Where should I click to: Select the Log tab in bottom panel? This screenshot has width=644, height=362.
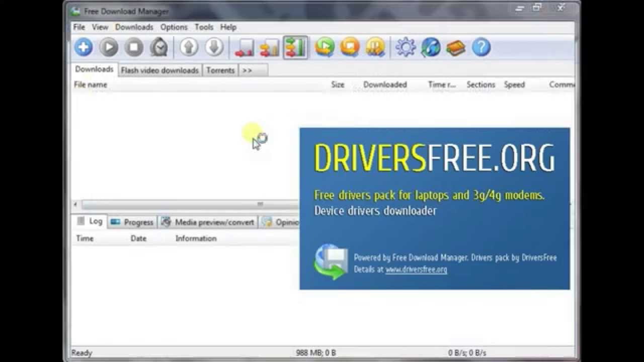tap(89, 221)
